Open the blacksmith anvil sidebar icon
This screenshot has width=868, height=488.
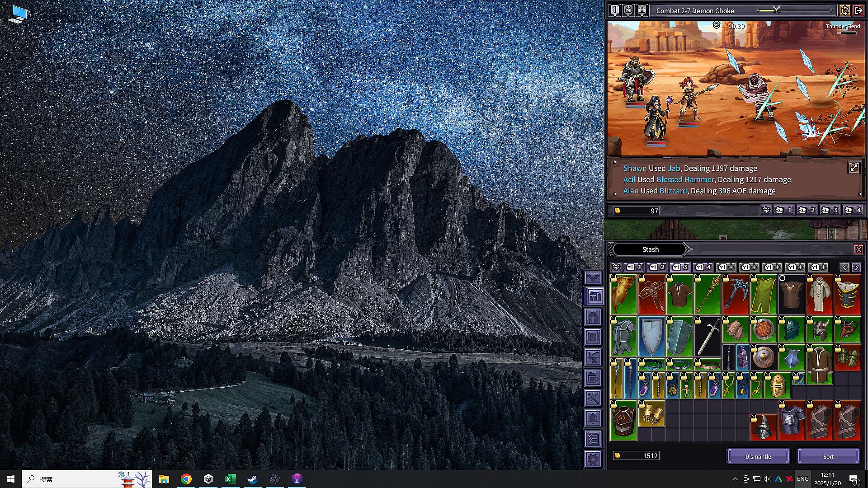point(593,357)
